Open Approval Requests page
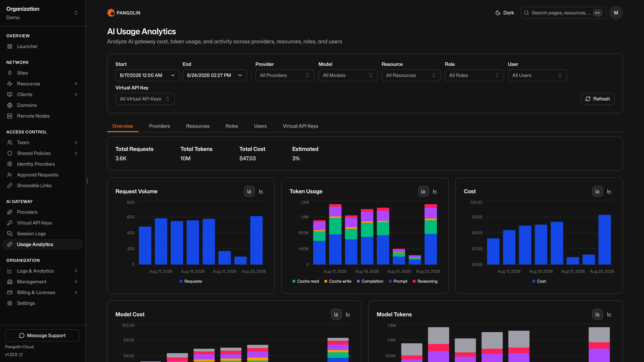Image resolution: width=644 pixels, height=362 pixels. (42, 175)
